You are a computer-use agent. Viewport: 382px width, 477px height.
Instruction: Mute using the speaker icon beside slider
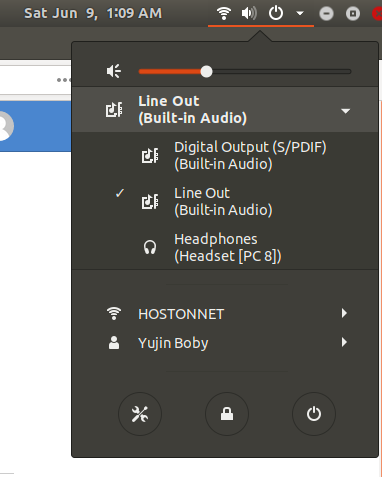tap(114, 71)
